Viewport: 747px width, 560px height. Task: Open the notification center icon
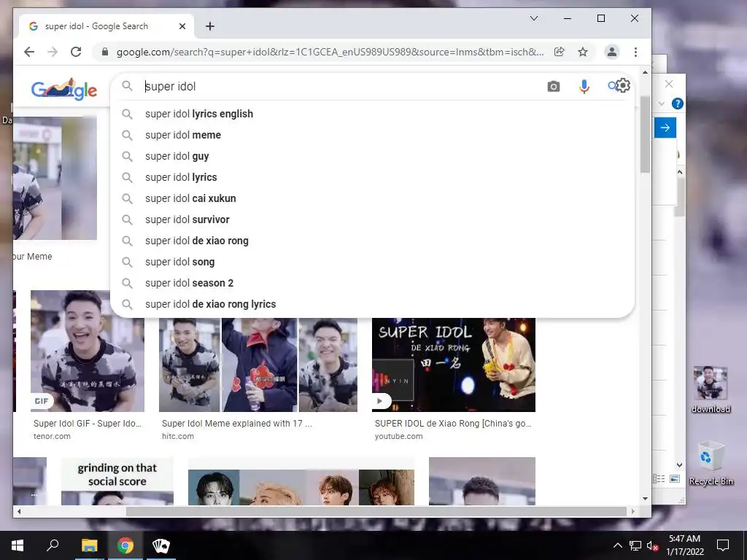coord(723,545)
